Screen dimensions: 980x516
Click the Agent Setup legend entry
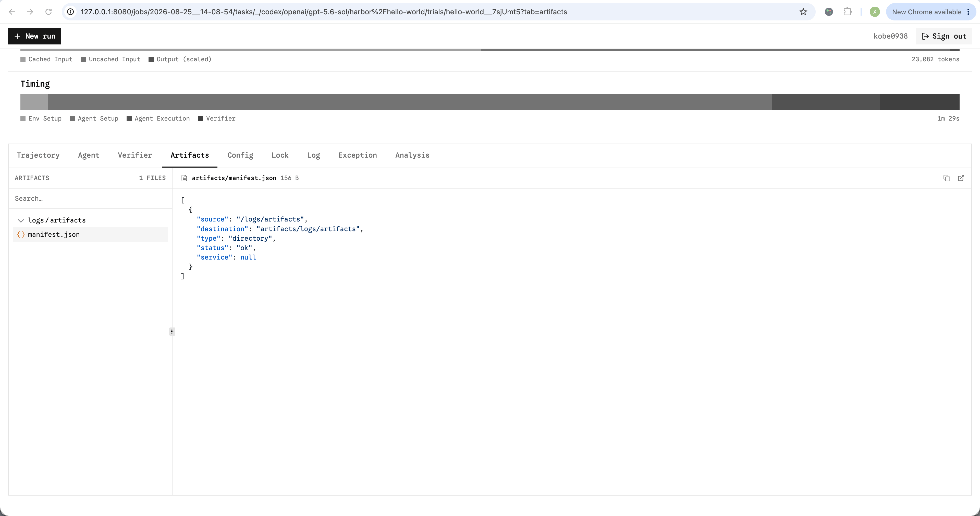pos(94,119)
